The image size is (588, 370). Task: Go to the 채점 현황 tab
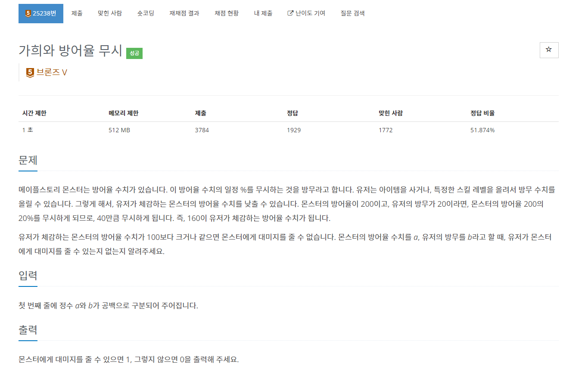[x=227, y=13]
